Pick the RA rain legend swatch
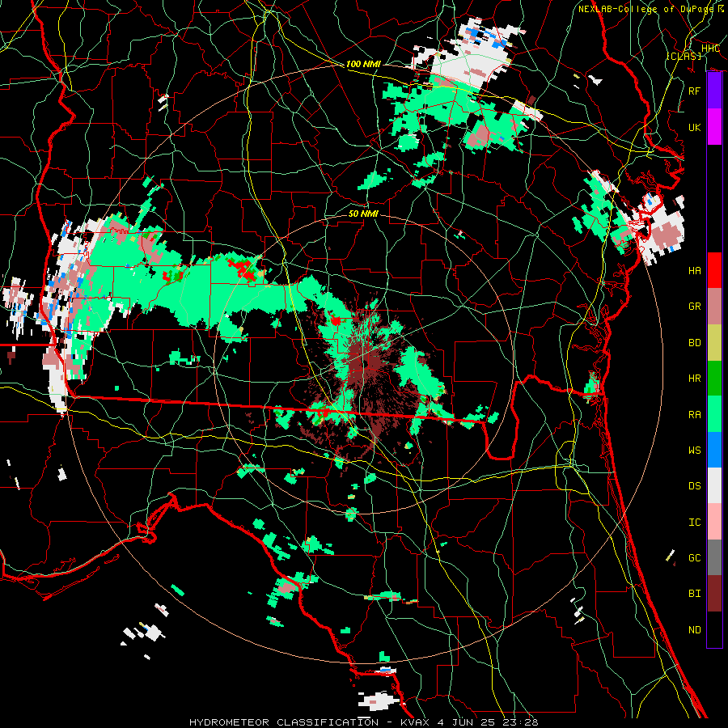Viewport: 728px width, 728px height. coord(714,414)
